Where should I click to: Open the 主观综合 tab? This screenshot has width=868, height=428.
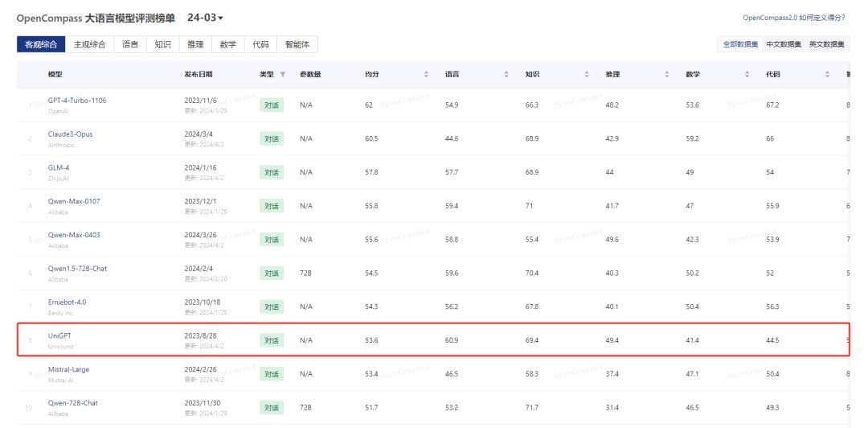[x=89, y=44]
